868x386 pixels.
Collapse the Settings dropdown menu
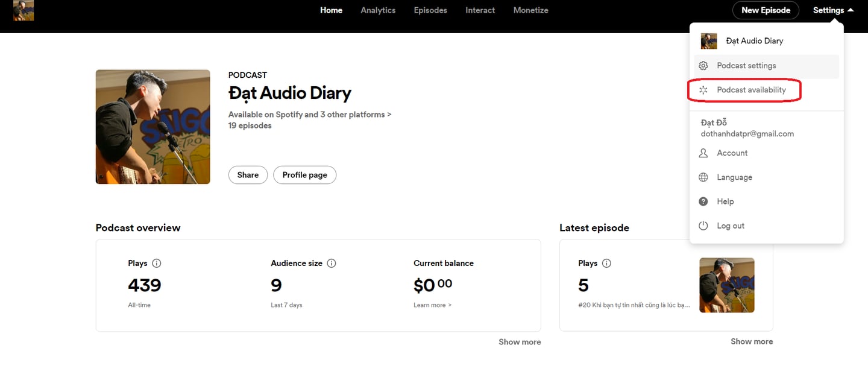coord(833,10)
